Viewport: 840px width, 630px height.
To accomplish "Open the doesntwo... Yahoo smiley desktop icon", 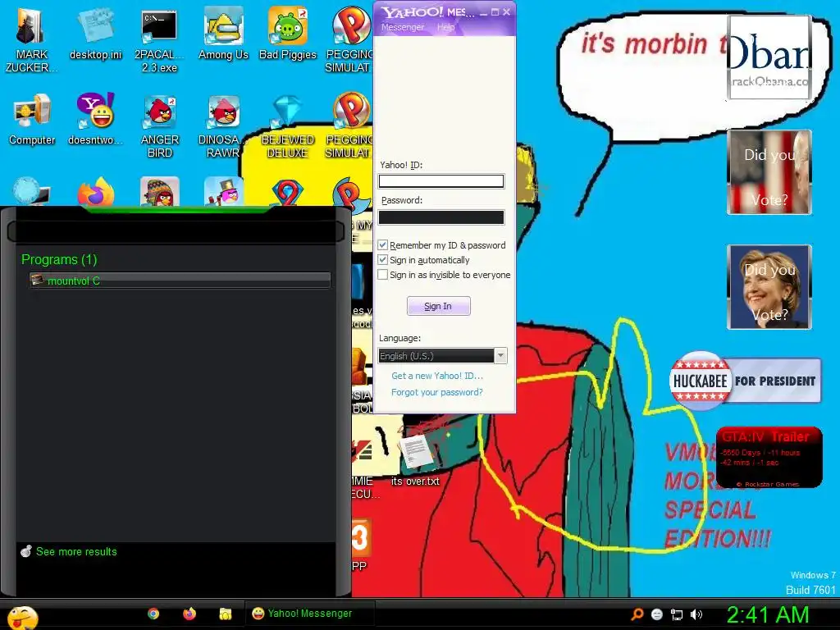I will (x=95, y=119).
